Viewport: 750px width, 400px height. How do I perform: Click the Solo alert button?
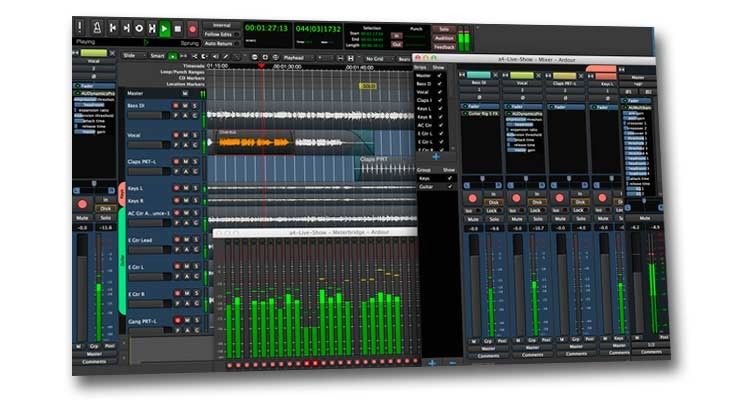pyautogui.click(x=444, y=30)
